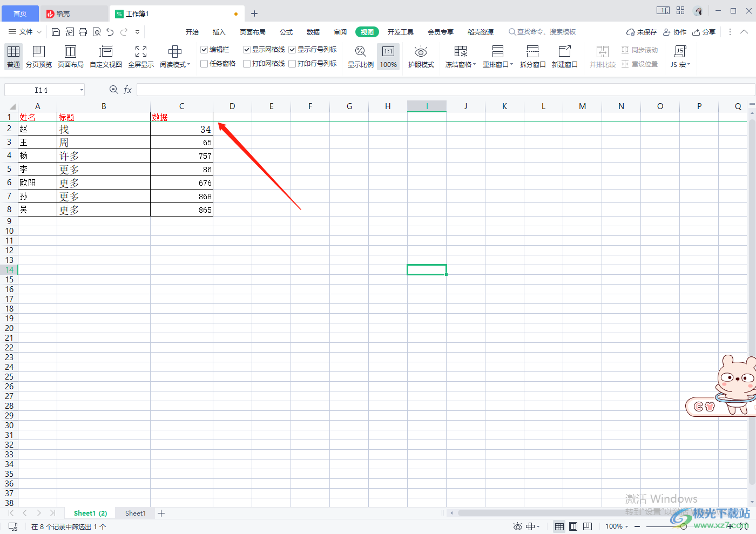The width and height of the screenshot is (756, 534).
Task: Enter Full Screen display (全屏显示)
Action: point(141,57)
